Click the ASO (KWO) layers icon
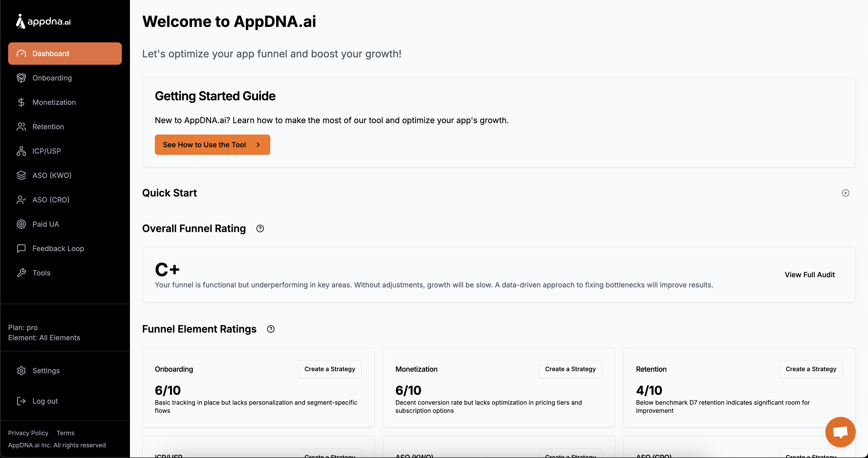Screen dimensions: 868x458 [x=21, y=175]
